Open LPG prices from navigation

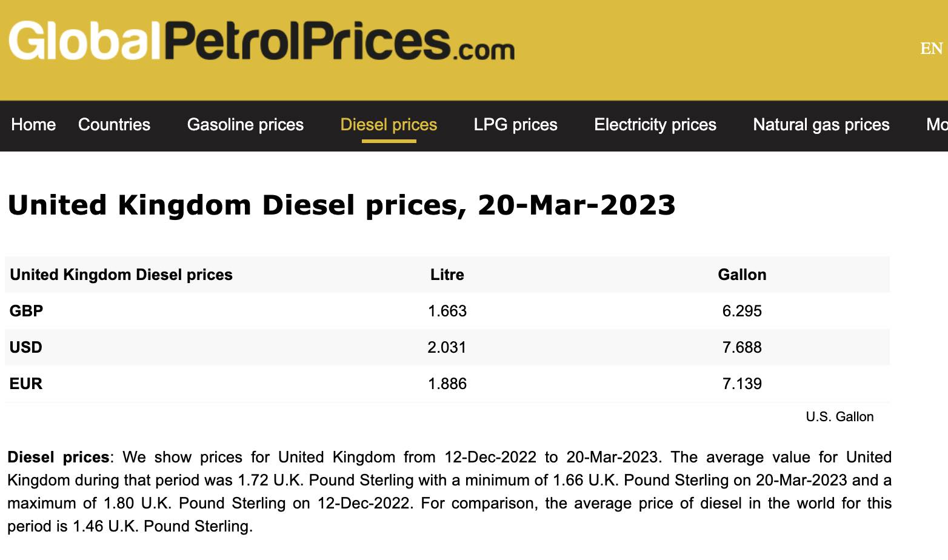coord(515,125)
